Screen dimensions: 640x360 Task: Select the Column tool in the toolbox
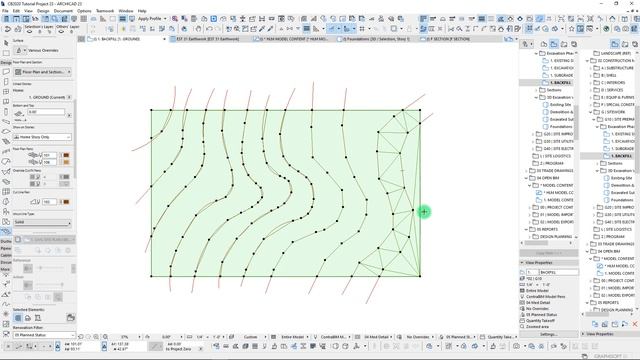(x=6, y=112)
